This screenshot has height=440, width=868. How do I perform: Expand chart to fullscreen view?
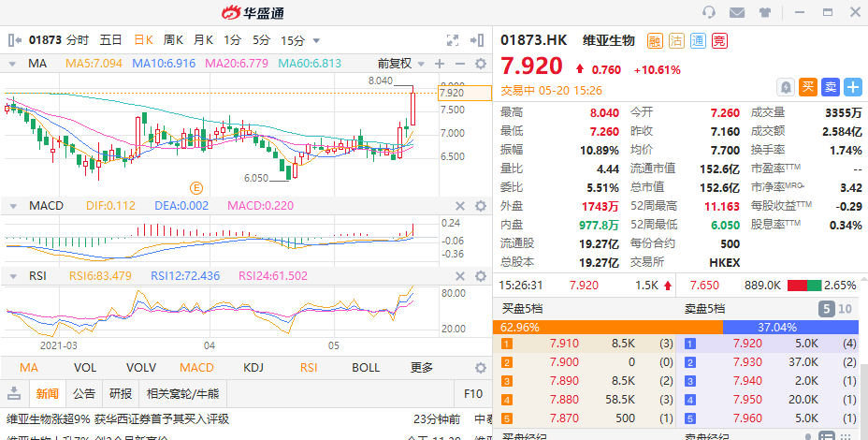pyautogui.click(x=453, y=40)
